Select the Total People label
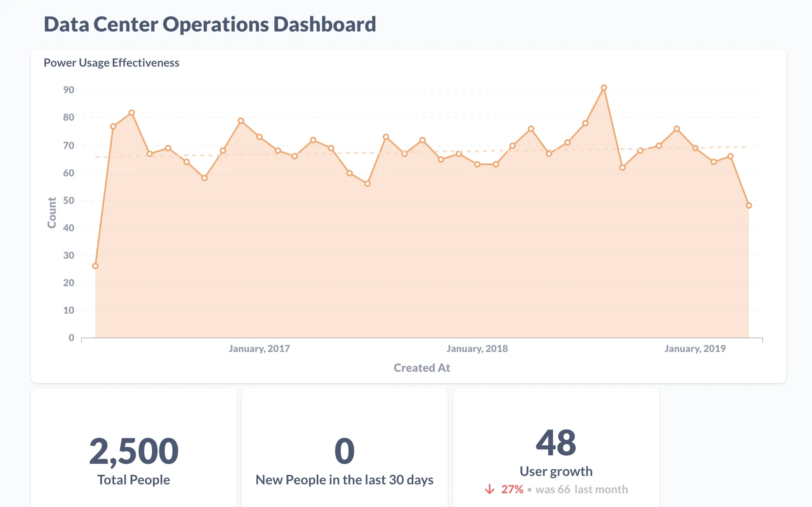The width and height of the screenshot is (812, 507). pyautogui.click(x=134, y=480)
